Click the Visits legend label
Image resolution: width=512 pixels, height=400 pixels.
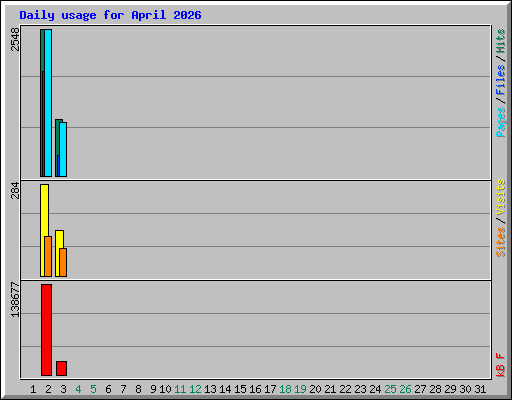pos(501,197)
